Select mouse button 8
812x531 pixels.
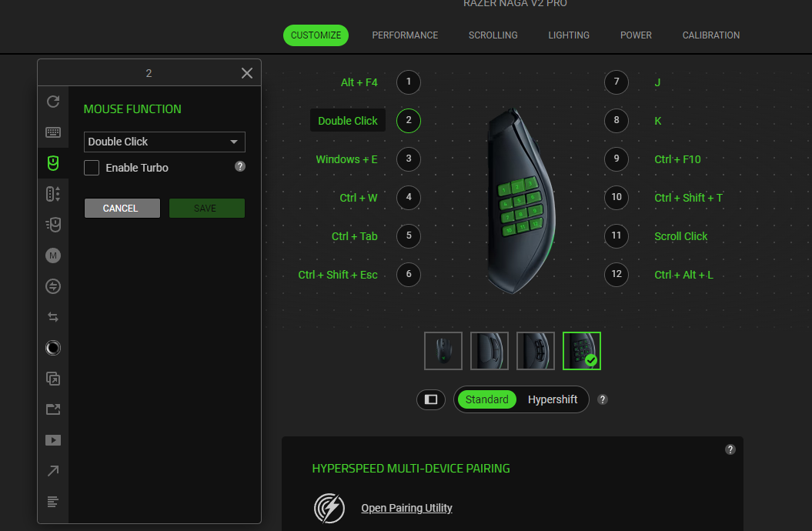pos(617,121)
